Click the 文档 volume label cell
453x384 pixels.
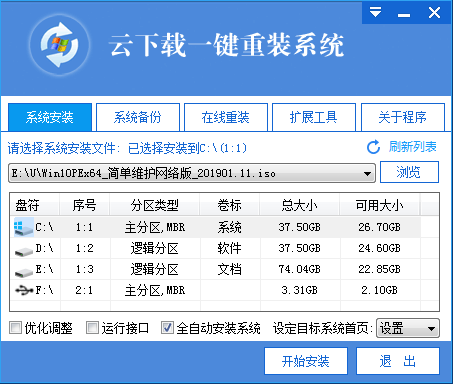tap(230, 269)
